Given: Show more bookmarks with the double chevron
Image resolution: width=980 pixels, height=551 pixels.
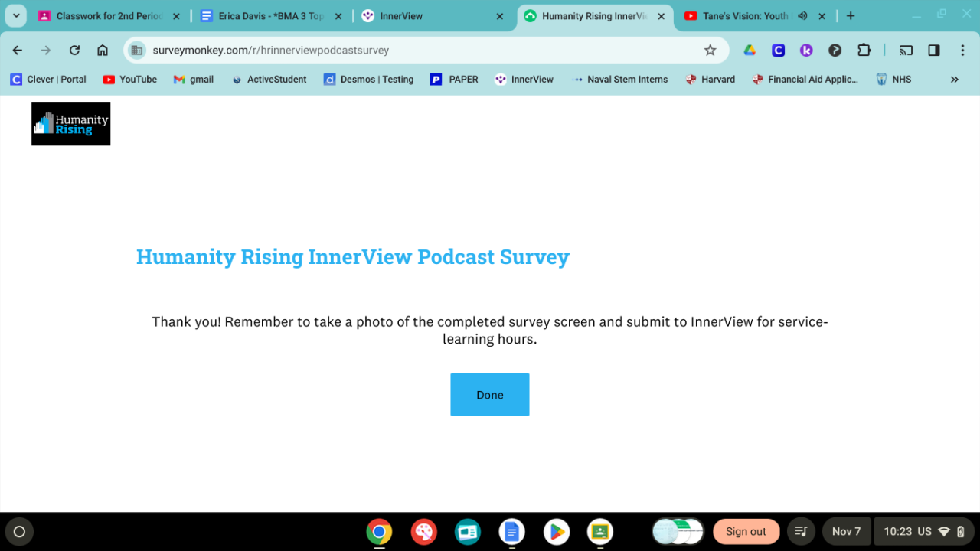Looking at the screenshot, I should (954, 80).
